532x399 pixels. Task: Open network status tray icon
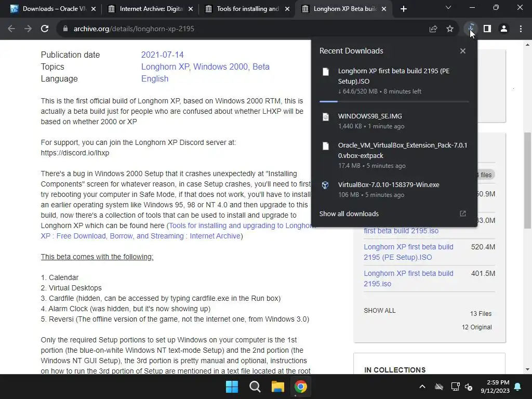(455, 387)
